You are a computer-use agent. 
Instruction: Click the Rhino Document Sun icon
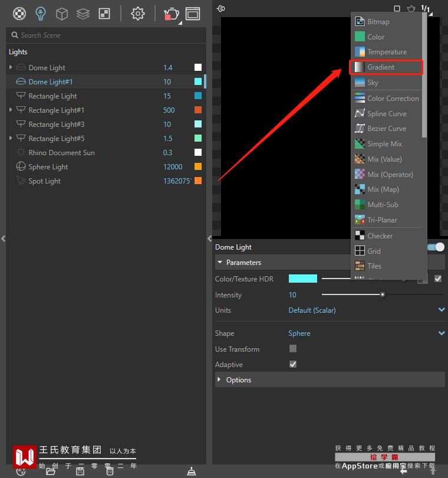click(21, 152)
